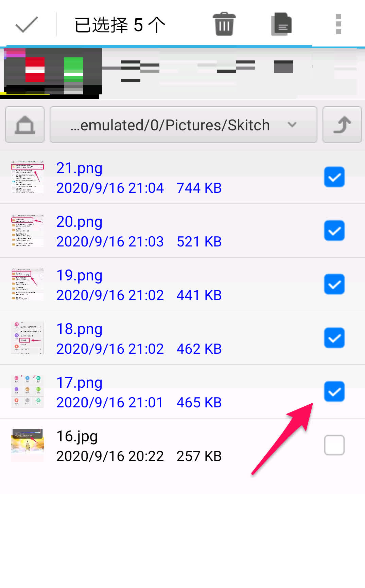Image resolution: width=365 pixels, height=588 pixels.
Task: Tap the 20.png thumbnail
Action: (x=28, y=231)
